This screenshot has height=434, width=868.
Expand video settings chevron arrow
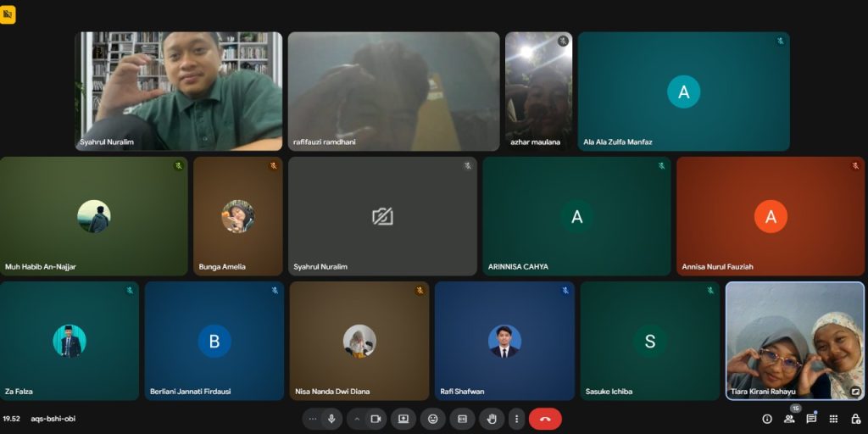pos(357,419)
